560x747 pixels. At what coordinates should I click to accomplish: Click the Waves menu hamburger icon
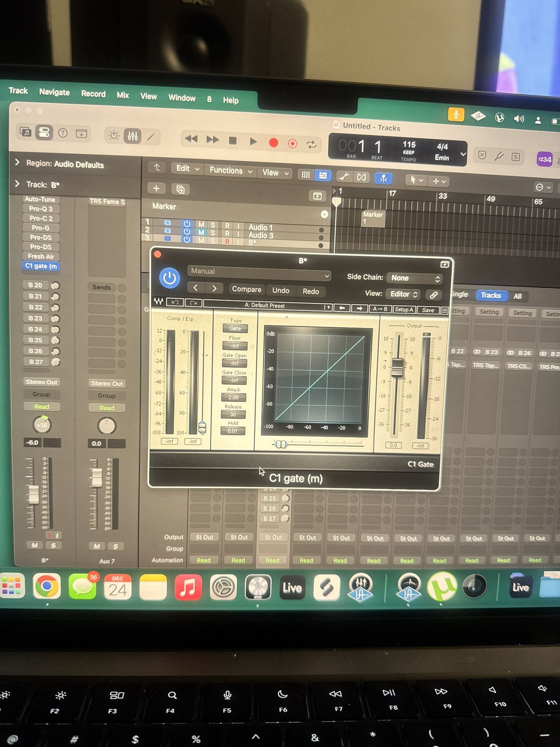(444, 310)
